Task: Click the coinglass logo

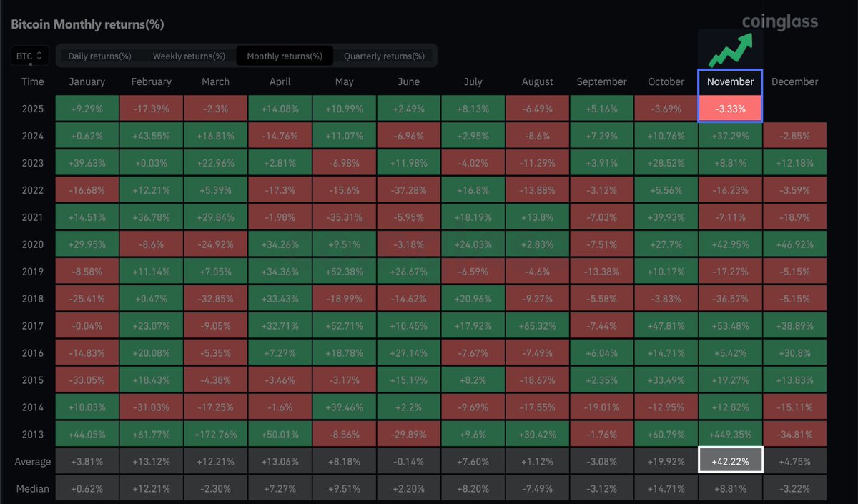Action: [x=781, y=21]
